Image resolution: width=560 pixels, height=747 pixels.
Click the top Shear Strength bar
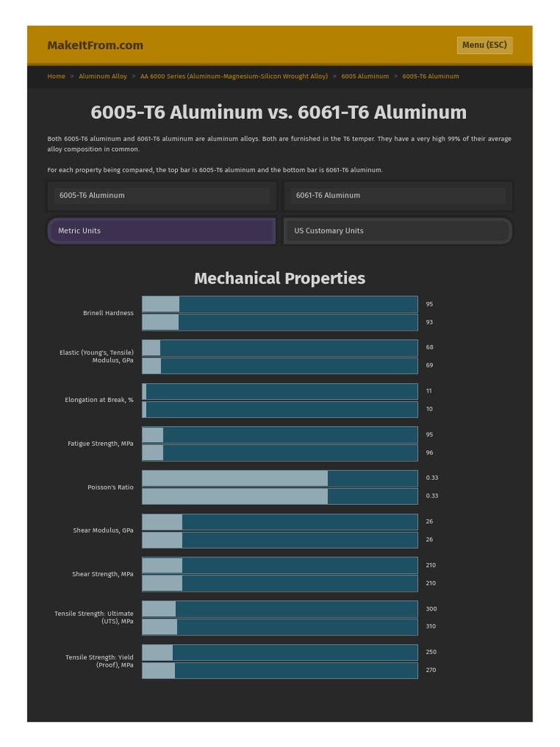click(279, 565)
